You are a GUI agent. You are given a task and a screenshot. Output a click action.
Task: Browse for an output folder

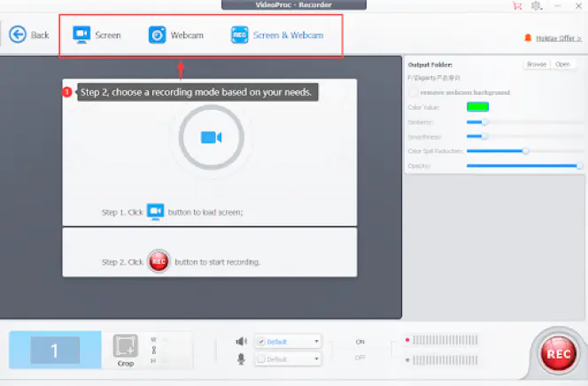point(537,65)
